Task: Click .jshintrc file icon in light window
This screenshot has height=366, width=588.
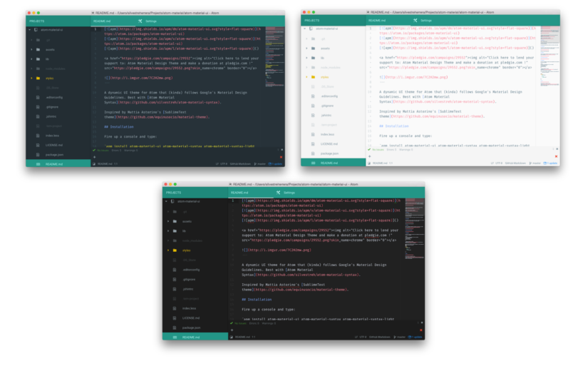Action: click(x=313, y=116)
